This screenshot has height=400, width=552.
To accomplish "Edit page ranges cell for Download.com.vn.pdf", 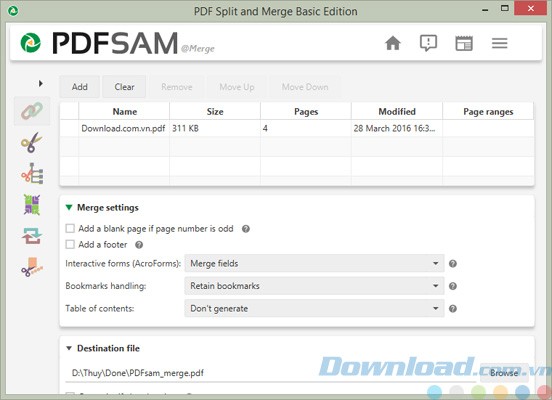I will (x=488, y=128).
